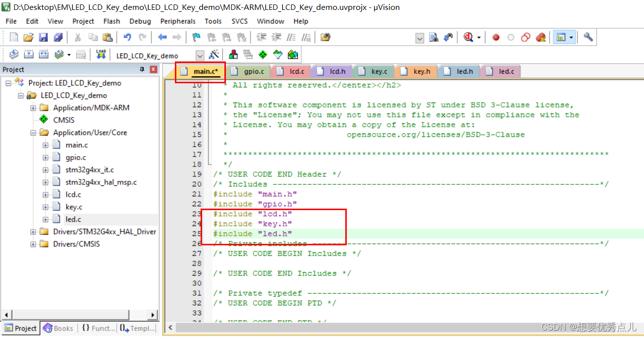Toggle the Project window pin icon
This screenshot has height=337, width=644.
141,69
